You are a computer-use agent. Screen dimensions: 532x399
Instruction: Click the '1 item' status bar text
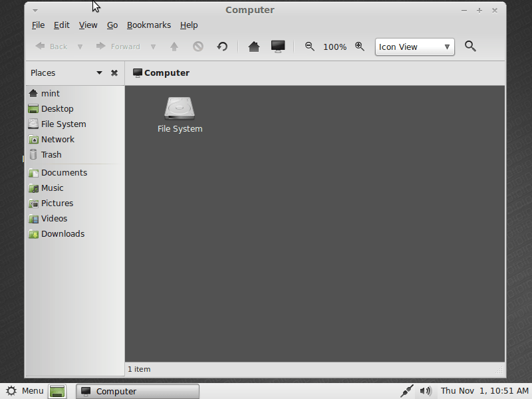pos(139,369)
